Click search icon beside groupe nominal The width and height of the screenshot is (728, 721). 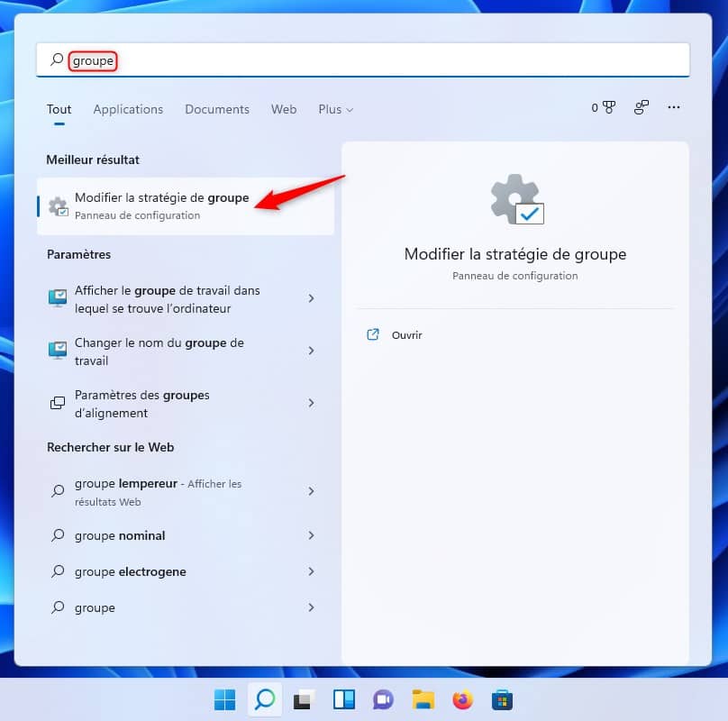58,535
